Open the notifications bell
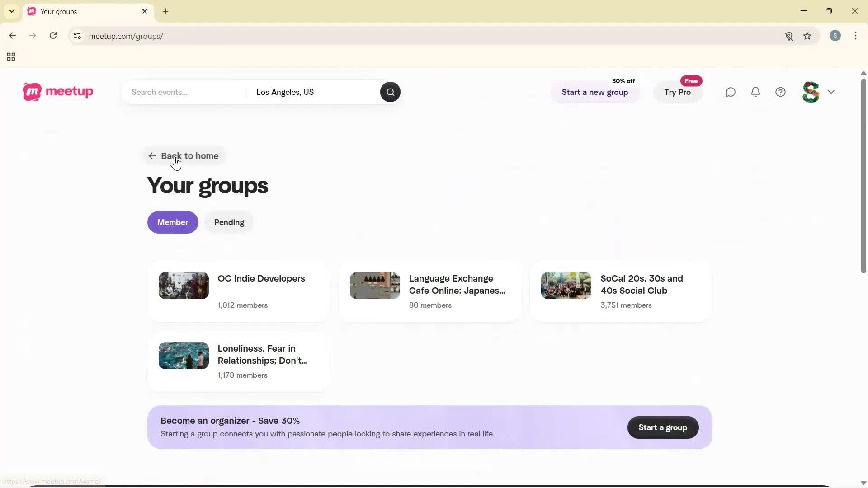Viewport: 868px width, 488px height. click(756, 92)
